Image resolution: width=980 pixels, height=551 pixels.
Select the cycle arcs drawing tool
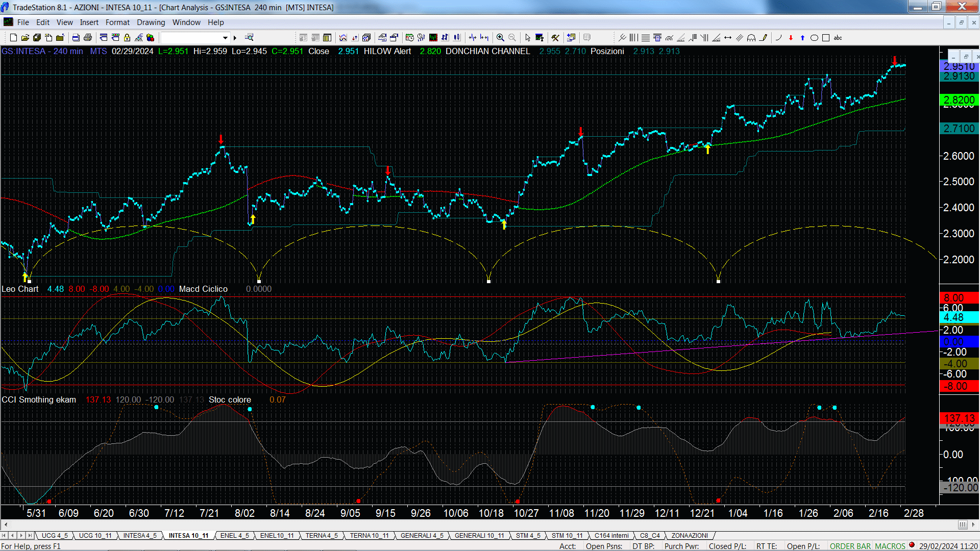[x=751, y=38]
